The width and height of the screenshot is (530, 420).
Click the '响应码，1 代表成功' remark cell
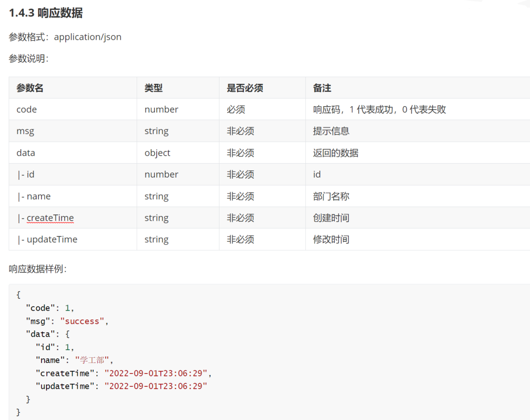pyautogui.click(x=379, y=109)
